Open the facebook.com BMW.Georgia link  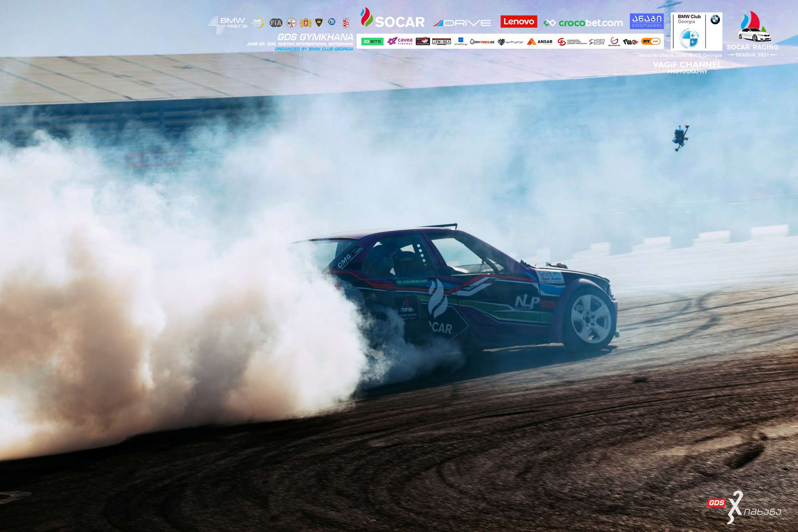coord(680,55)
